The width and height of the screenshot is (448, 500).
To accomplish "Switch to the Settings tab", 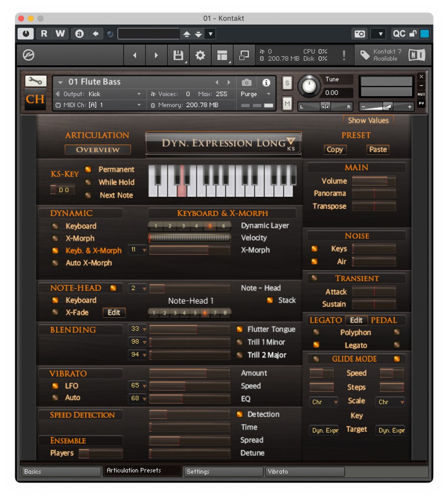I will pyautogui.click(x=223, y=472).
